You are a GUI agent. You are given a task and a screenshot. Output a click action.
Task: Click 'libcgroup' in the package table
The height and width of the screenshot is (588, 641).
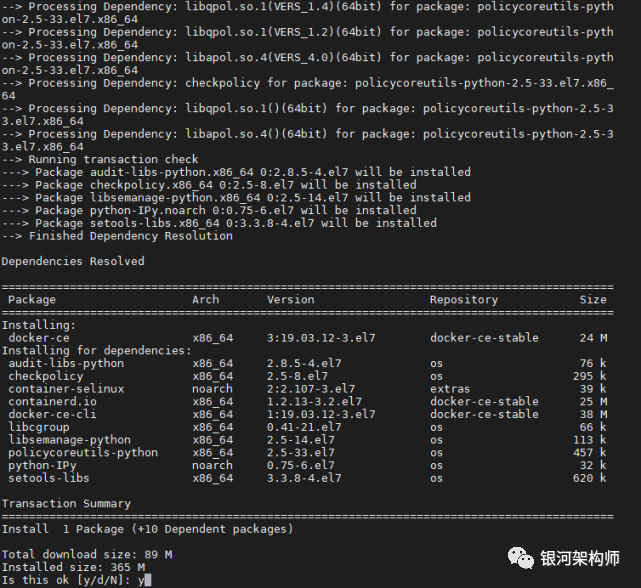tap(39, 427)
